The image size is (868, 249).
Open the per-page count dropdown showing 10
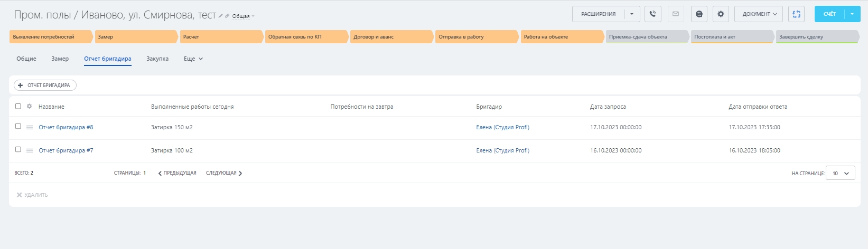[x=841, y=173]
